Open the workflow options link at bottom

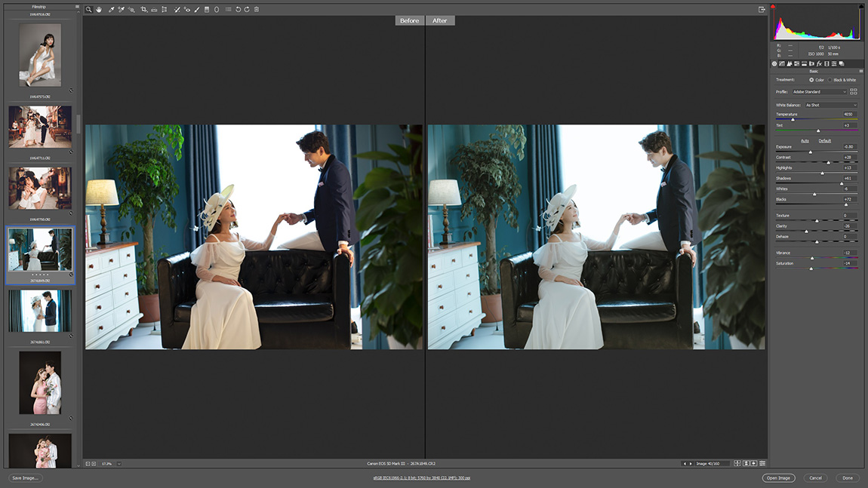coord(421,478)
